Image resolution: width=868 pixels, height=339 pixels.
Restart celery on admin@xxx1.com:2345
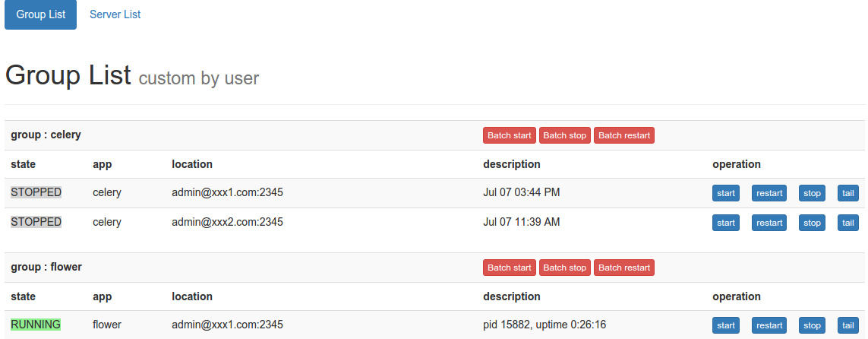tap(769, 193)
